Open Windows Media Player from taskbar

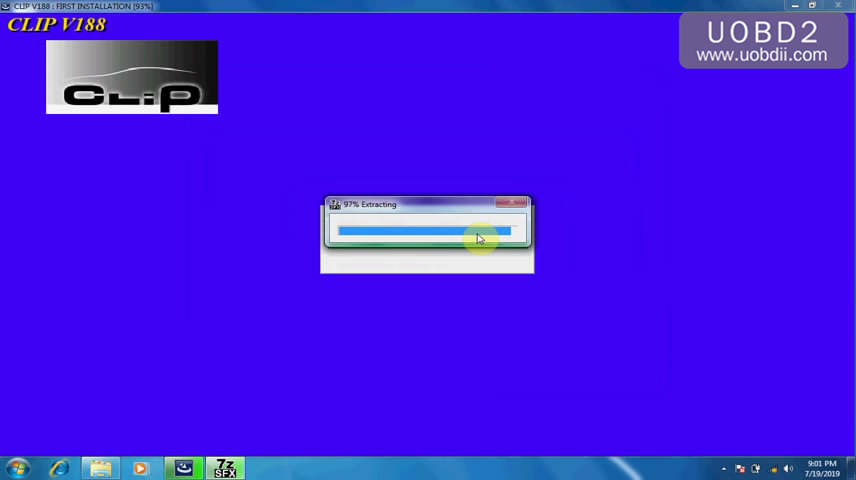point(140,468)
